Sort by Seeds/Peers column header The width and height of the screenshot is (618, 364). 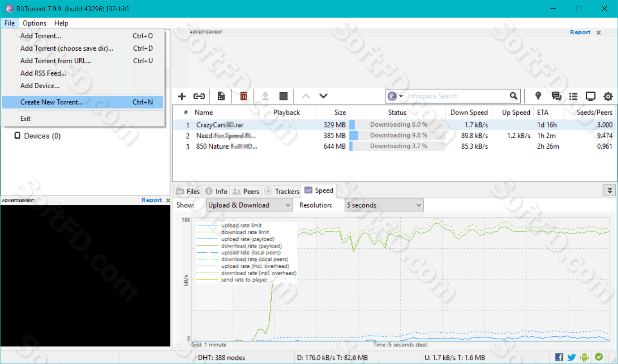click(x=590, y=113)
